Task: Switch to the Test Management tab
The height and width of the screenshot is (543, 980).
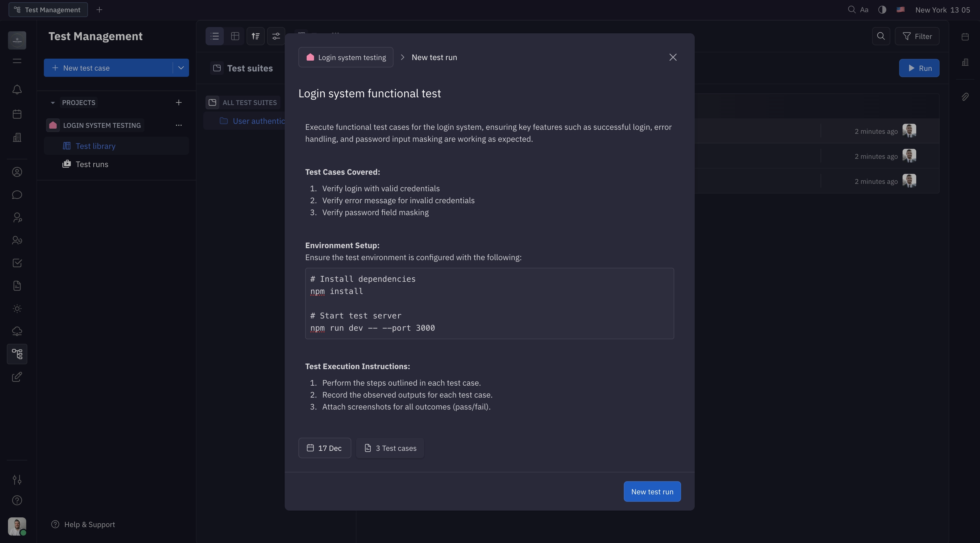Action: (x=48, y=9)
